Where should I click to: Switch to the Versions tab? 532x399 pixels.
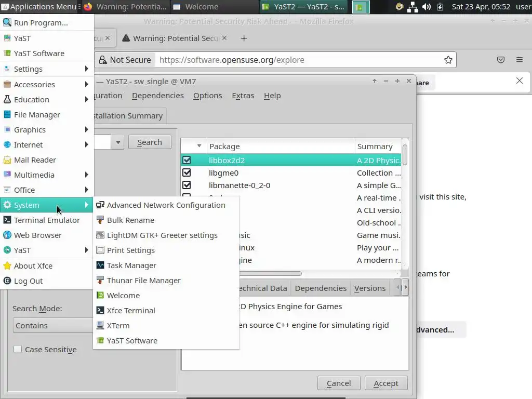[370, 288]
